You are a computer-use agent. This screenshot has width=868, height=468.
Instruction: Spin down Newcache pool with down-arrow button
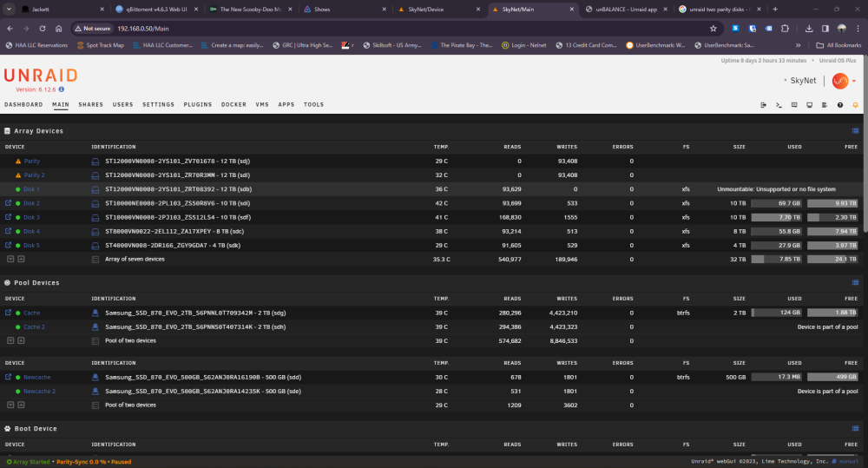[x=10, y=405]
